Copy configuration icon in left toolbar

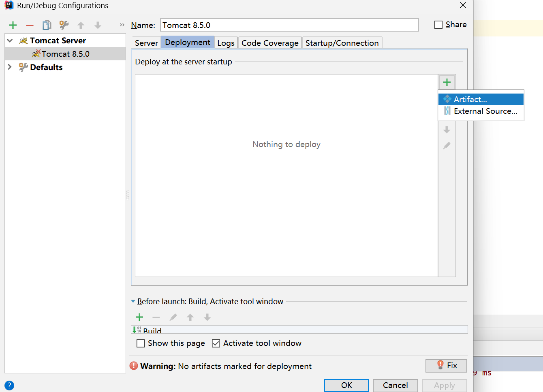(x=47, y=25)
